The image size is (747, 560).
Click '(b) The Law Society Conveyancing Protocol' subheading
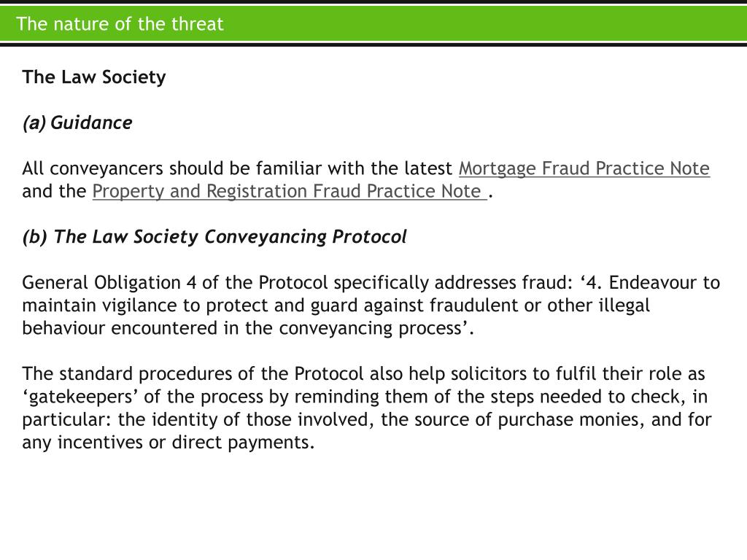click(x=214, y=237)
